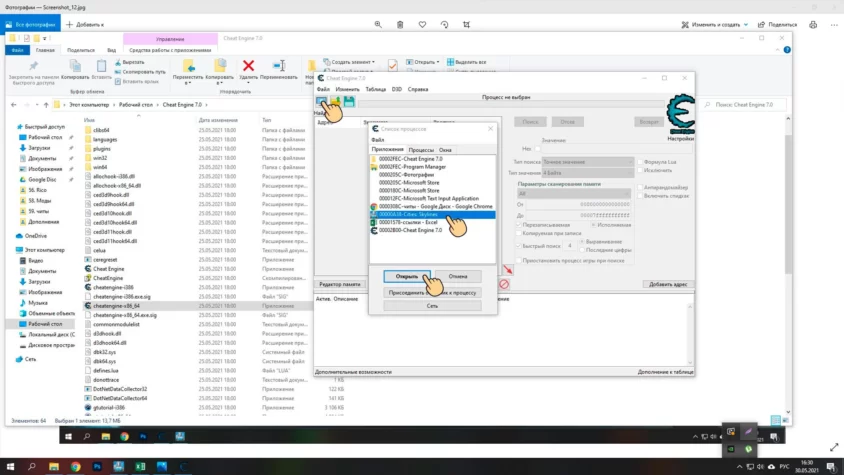Enable the Формула Lua checkbox
The image size is (844, 475).
[641, 162]
